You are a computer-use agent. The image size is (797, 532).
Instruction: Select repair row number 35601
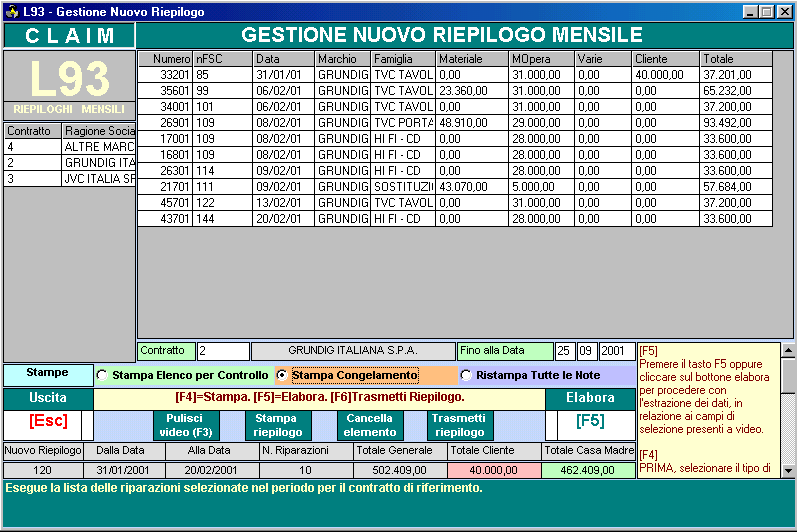(455, 91)
